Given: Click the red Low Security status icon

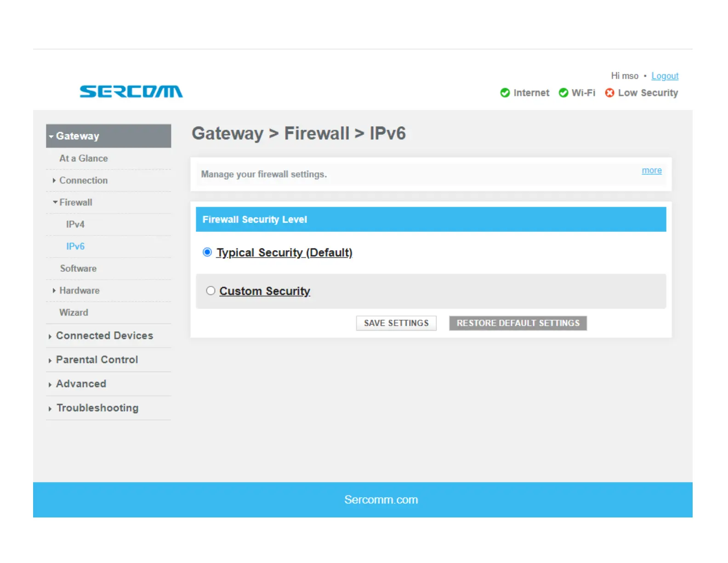Looking at the screenshot, I should (609, 93).
